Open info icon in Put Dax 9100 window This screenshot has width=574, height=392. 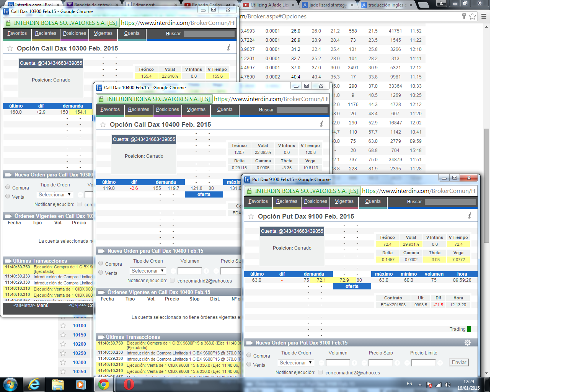[x=470, y=216]
